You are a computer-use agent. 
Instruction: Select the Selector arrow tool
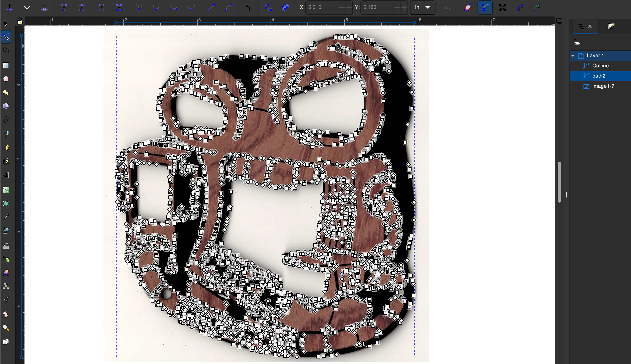(x=6, y=23)
